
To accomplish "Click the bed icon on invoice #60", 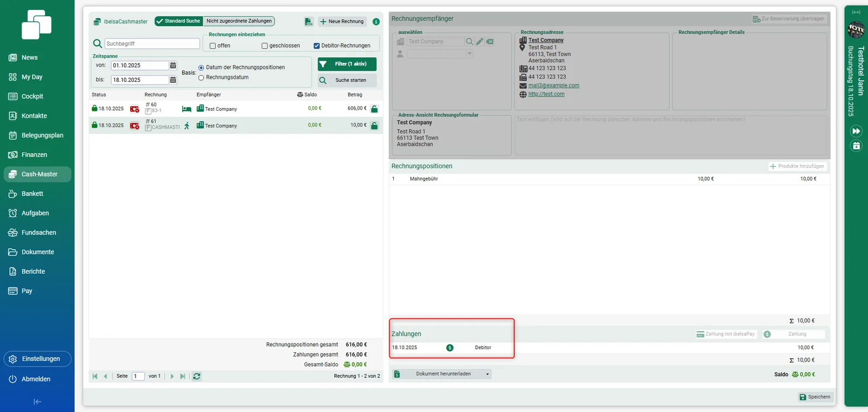I will pos(187,109).
